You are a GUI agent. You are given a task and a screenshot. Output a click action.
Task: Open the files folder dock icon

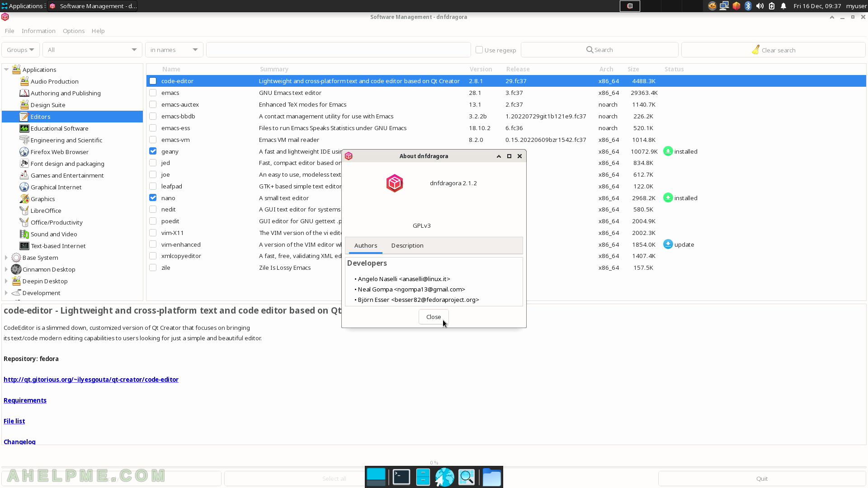[491, 477]
